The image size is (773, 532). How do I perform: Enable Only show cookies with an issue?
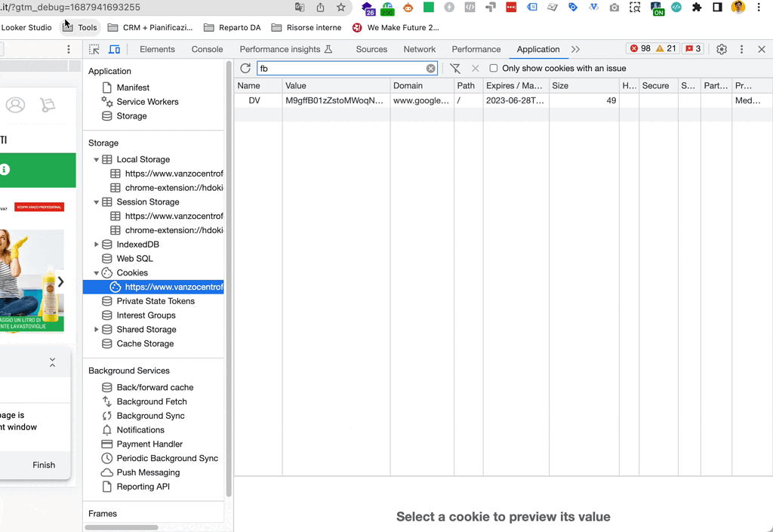pyautogui.click(x=494, y=68)
